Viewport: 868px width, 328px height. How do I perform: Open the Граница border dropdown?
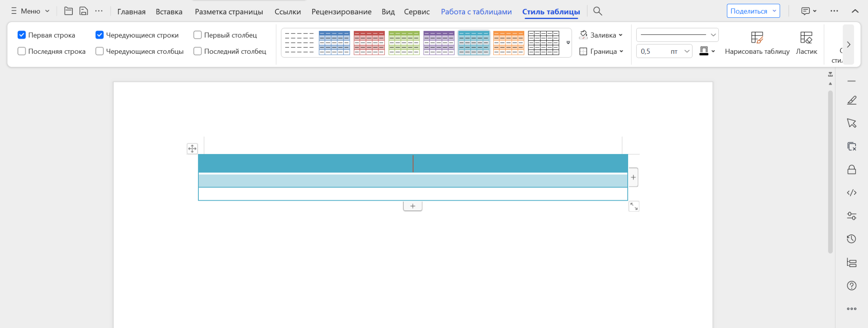[x=601, y=51]
